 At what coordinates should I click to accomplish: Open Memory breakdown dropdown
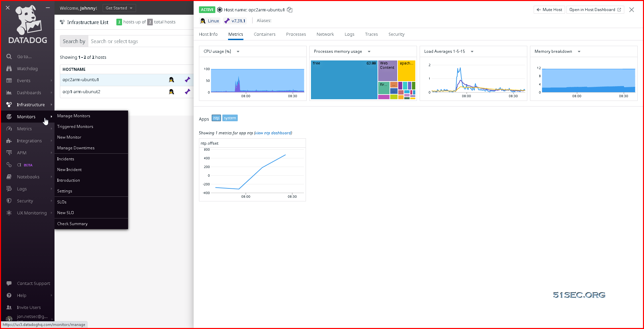click(x=579, y=52)
